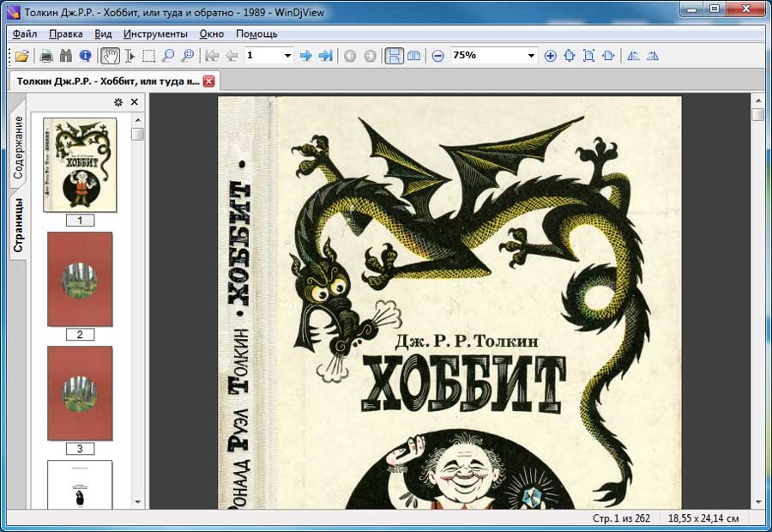Jump to last page arrow

[325, 56]
